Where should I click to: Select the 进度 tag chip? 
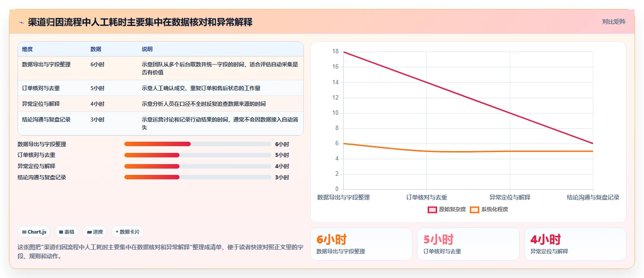[x=95, y=232]
